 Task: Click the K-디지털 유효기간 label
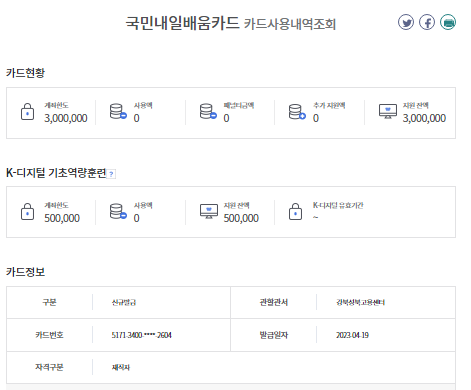tap(338, 205)
